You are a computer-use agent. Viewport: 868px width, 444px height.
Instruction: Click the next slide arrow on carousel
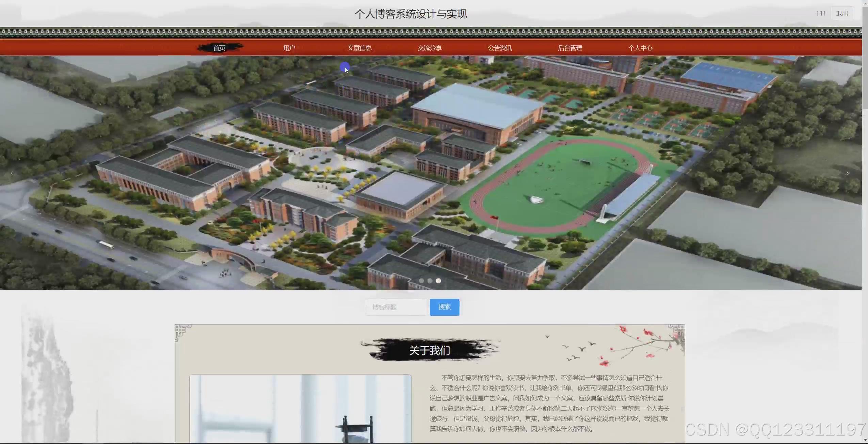tap(847, 174)
